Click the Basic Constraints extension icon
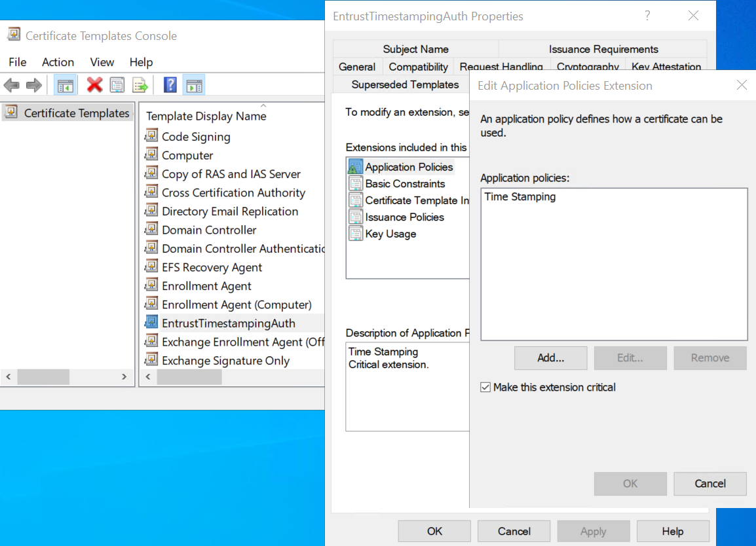The image size is (756, 546). (x=355, y=183)
